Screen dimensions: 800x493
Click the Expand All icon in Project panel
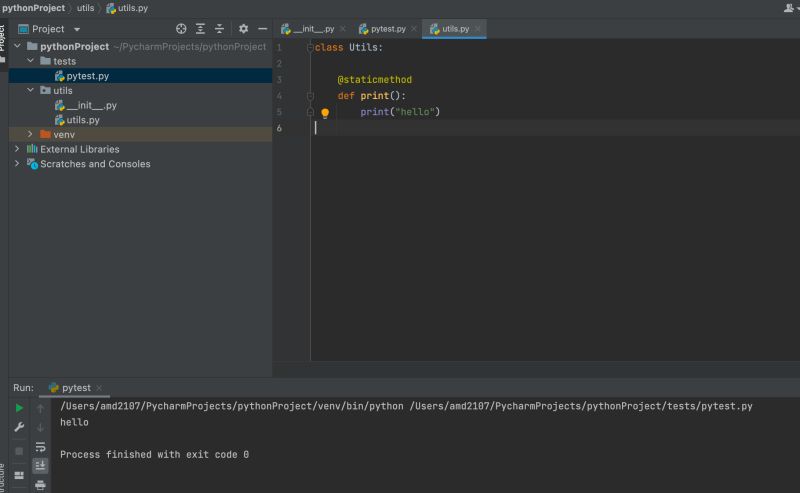200,29
